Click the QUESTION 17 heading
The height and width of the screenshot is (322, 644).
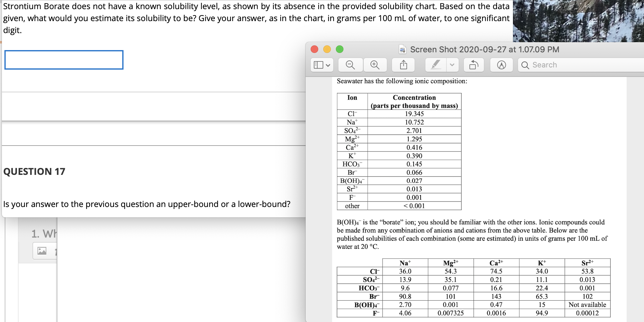34,171
